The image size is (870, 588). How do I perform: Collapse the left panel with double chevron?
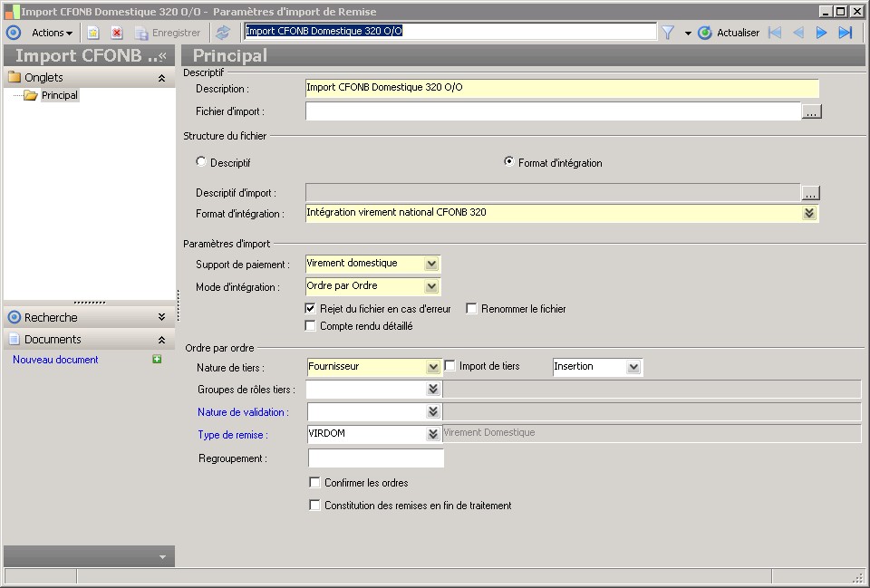click(163, 56)
